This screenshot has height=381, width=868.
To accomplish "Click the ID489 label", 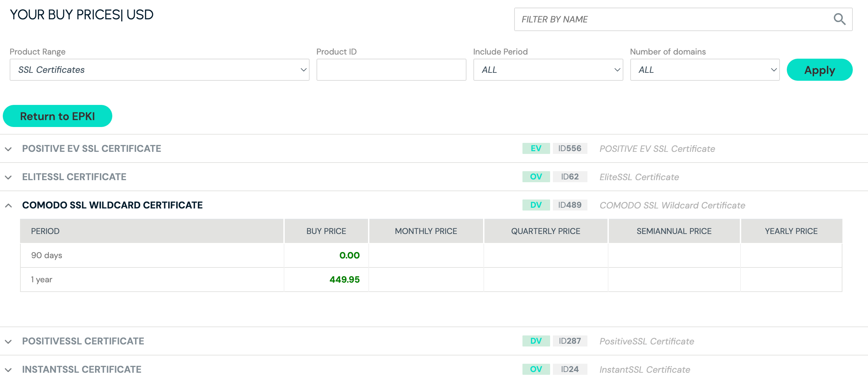I will coord(570,205).
